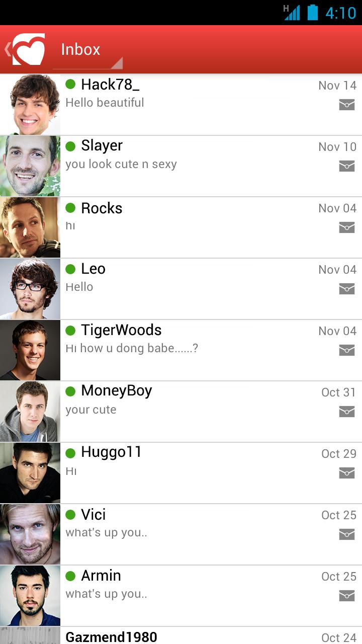Open Hack78_ profile photo
Viewport: 362px width, 644px height.
30,105
